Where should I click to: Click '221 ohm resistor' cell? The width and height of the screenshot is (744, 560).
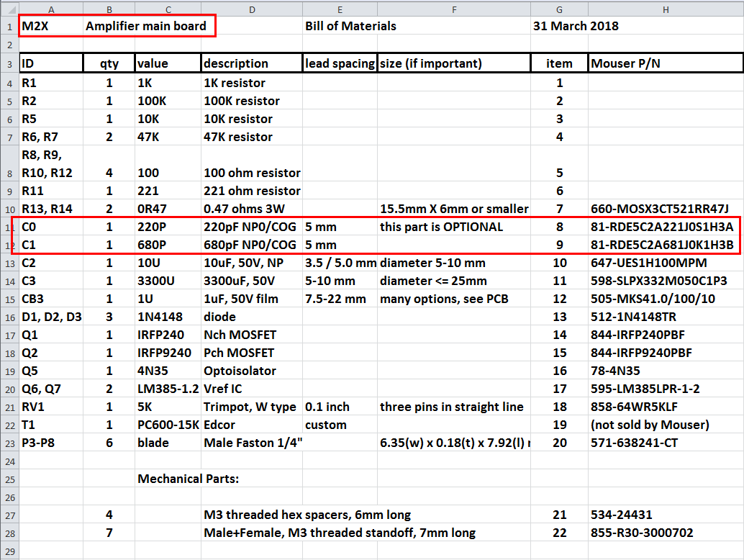[252, 191]
